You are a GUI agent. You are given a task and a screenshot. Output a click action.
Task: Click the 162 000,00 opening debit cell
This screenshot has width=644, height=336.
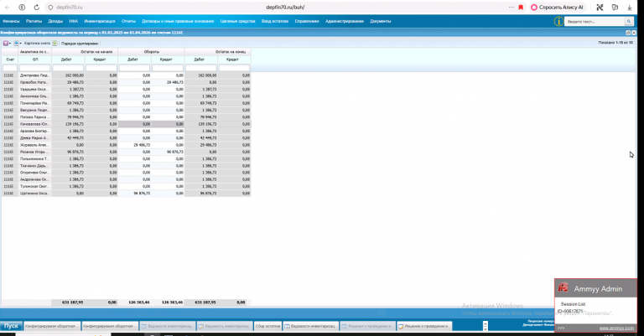point(68,75)
